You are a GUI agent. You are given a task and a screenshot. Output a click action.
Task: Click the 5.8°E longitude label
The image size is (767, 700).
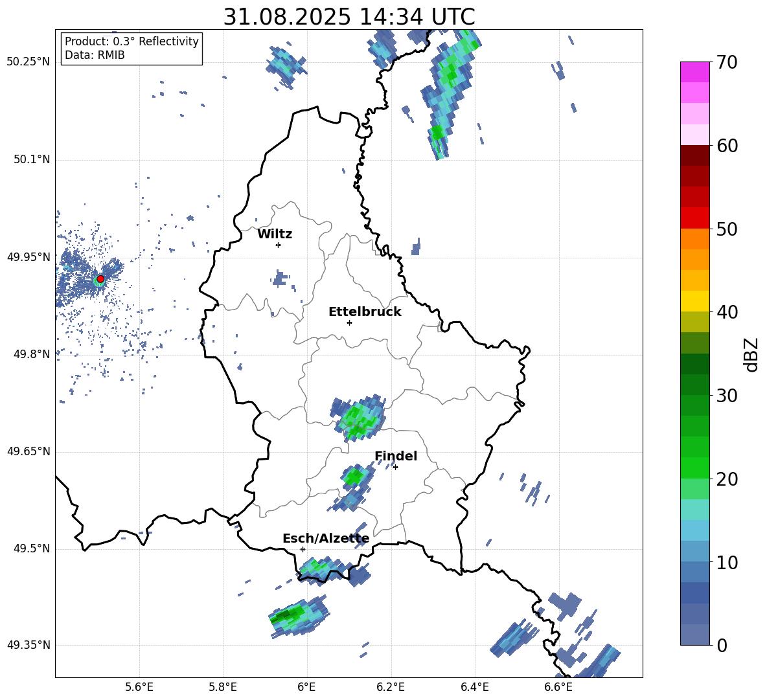pyautogui.click(x=223, y=687)
